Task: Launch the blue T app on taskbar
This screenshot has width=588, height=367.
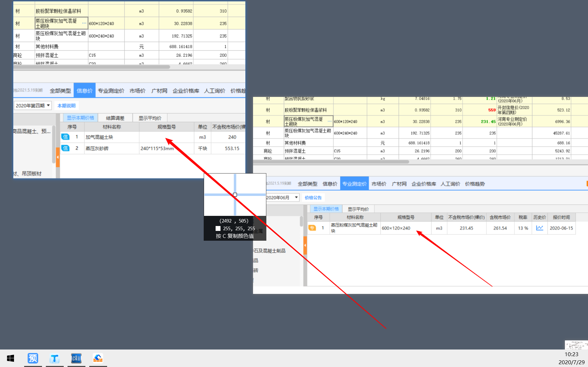Action: pyautogui.click(x=55, y=358)
